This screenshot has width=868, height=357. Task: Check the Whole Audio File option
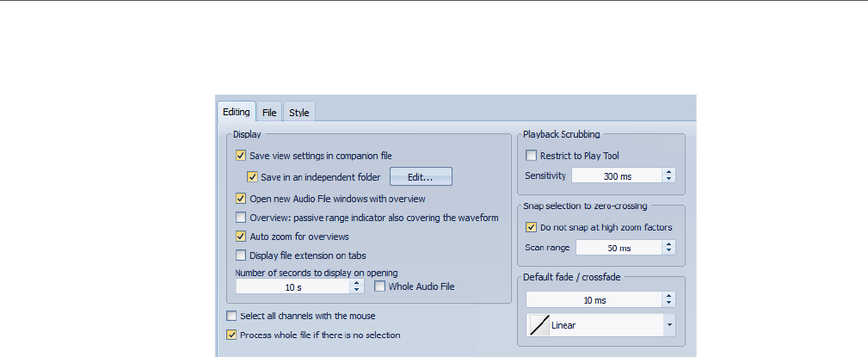(x=380, y=286)
